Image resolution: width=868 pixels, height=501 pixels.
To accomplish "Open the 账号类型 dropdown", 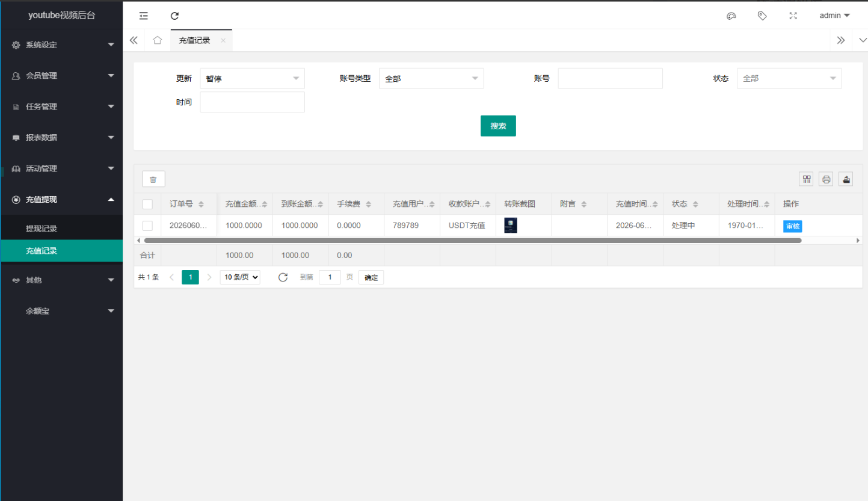I will 431,78.
